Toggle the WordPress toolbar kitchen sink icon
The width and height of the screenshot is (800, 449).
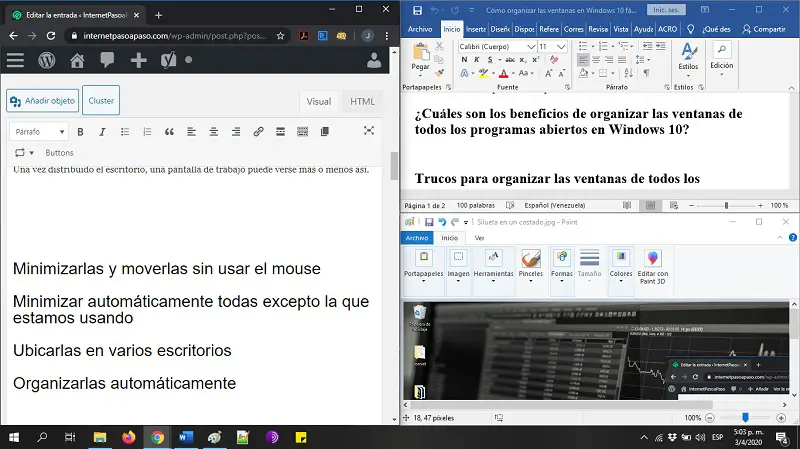click(x=303, y=132)
